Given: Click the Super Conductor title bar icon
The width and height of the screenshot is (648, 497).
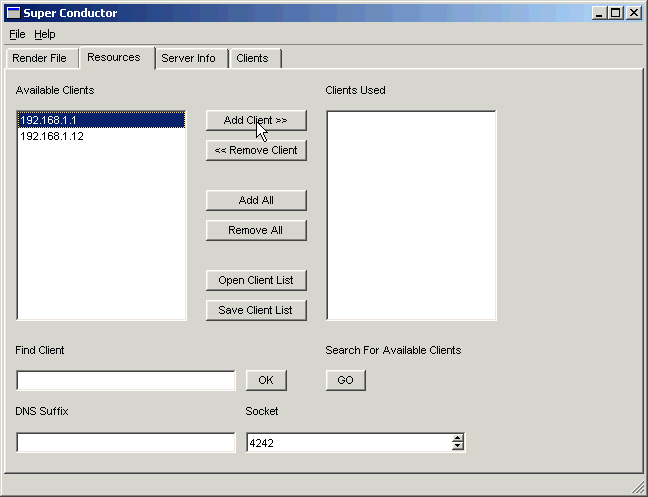Looking at the screenshot, I should (x=13, y=13).
